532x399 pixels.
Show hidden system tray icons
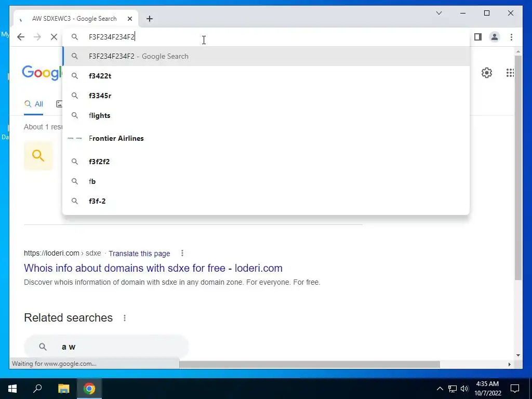pos(440,389)
